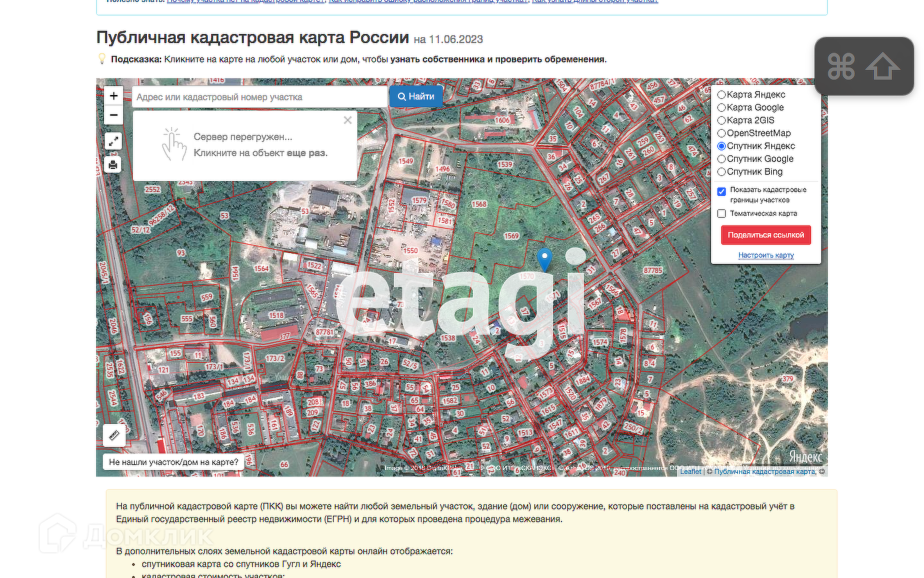Choose the OpenStreetMap layer
Viewport: 924px width, 578px height.
pos(722,134)
